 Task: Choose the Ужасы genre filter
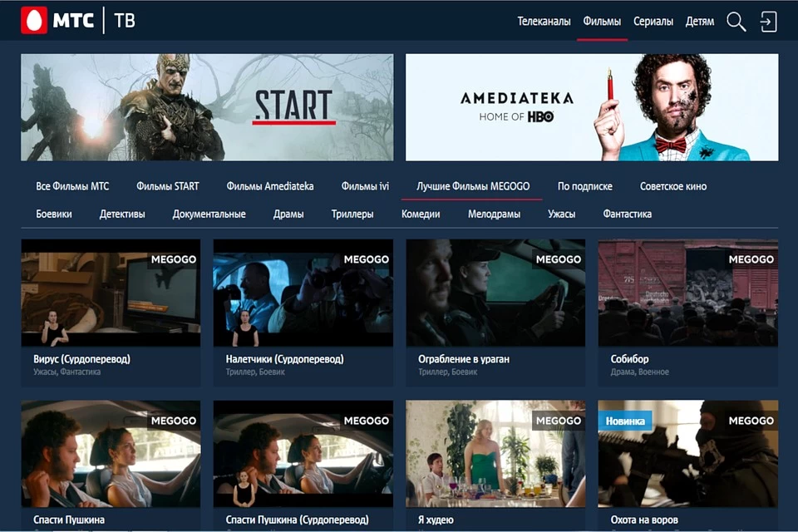pos(561,214)
